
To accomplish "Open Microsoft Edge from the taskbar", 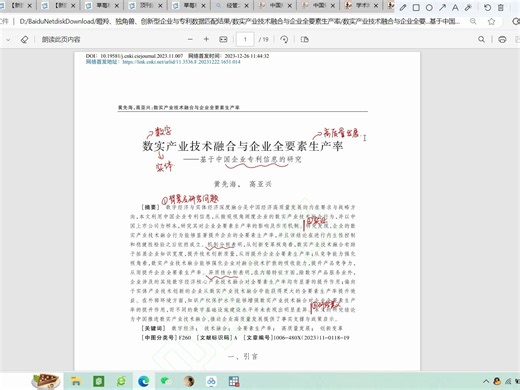I will pyautogui.click(x=144, y=381).
